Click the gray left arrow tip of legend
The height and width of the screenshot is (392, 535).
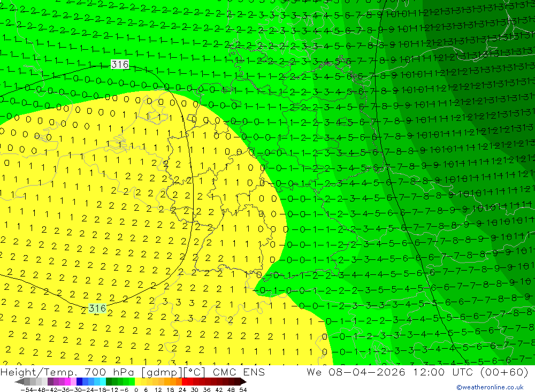[19, 382]
